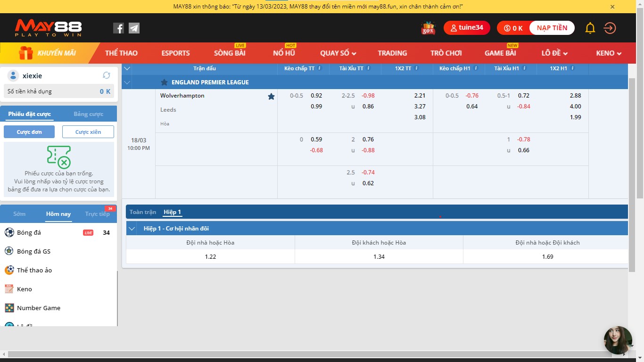Show info for Tài Xỉu H1

pos(524,68)
